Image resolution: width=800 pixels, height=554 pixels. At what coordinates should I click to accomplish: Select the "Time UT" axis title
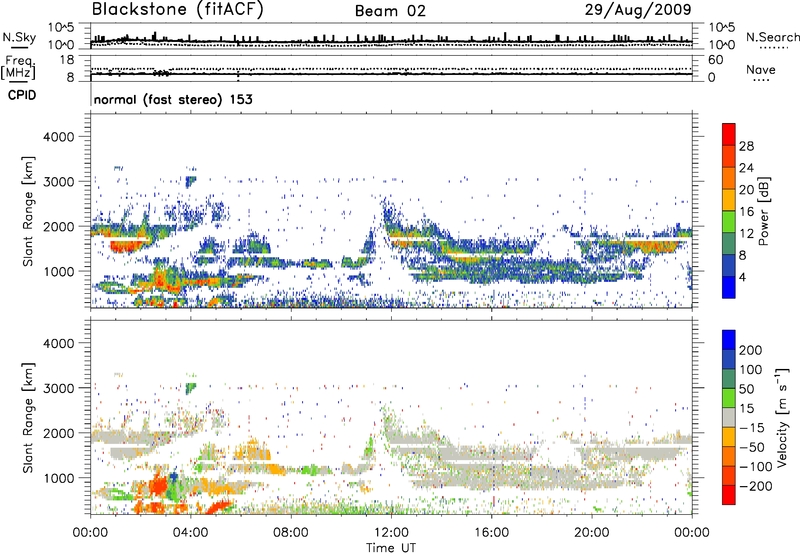(x=391, y=547)
